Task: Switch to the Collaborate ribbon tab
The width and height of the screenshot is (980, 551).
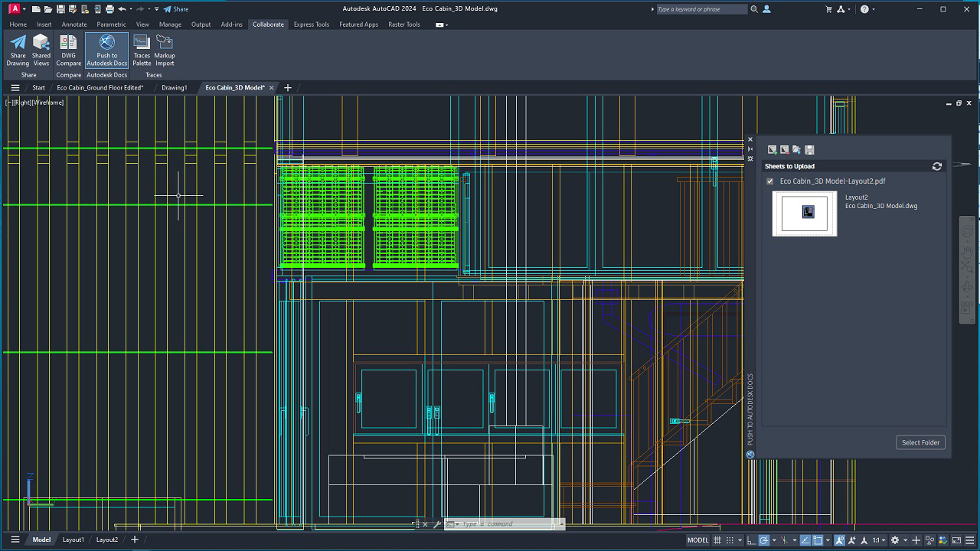Action: 268,24
